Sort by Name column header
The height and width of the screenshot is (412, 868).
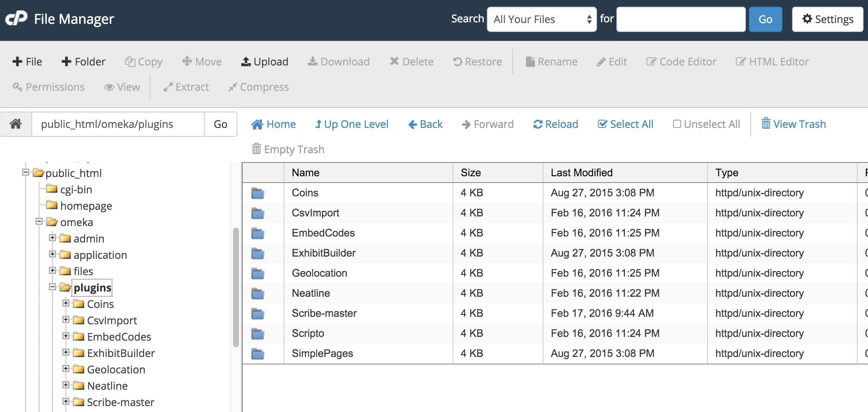[368, 173]
